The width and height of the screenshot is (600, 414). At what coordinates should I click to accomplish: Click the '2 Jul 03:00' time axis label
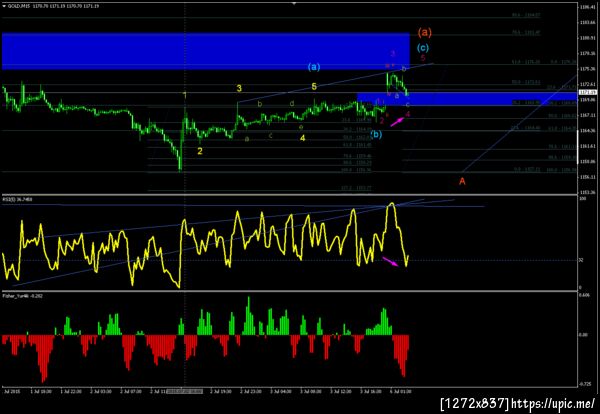pyautogui.click(x=101, y=391)
